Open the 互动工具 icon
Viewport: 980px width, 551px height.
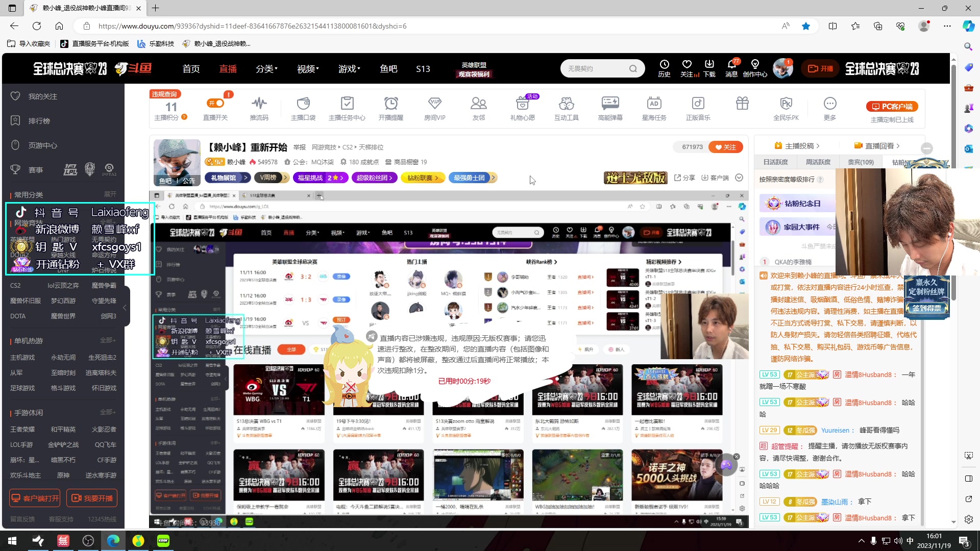click(x=567, y=104)
